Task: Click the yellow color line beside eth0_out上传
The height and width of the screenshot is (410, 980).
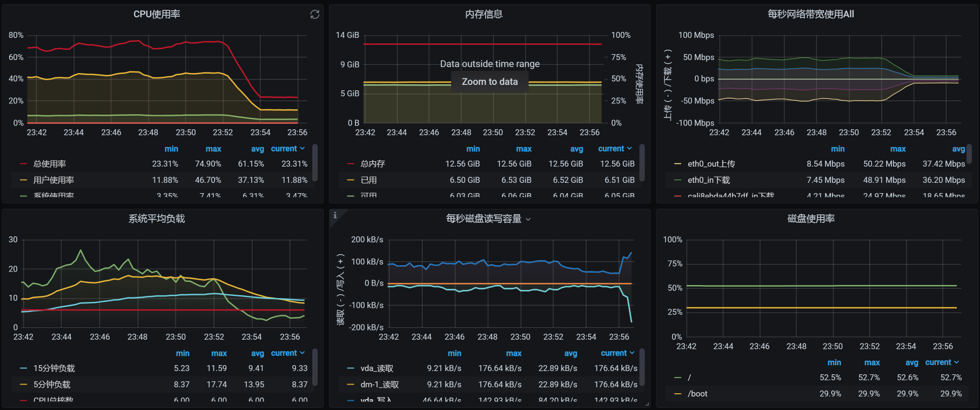Action: [x=677, y=164]
